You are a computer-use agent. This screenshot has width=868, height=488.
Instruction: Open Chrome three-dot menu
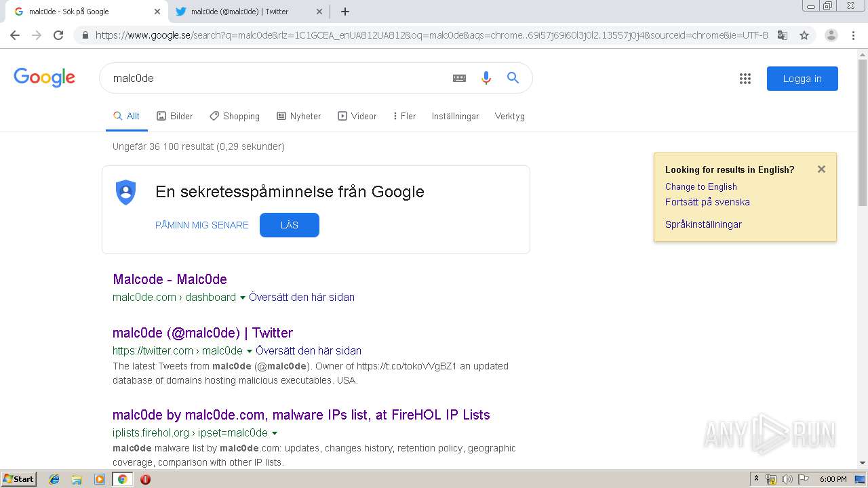click(x=853, y=35)
